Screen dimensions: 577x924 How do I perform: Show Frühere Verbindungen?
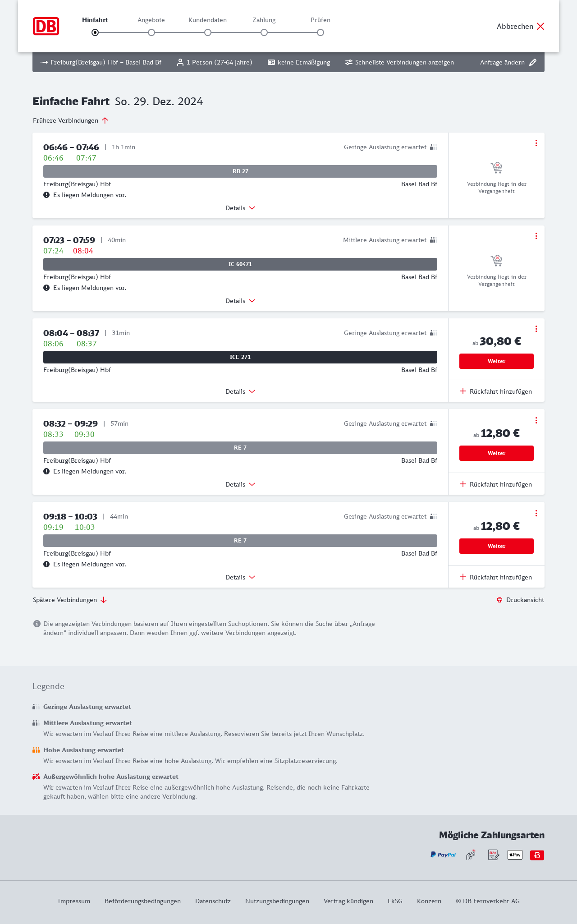[x=71, y=120]
